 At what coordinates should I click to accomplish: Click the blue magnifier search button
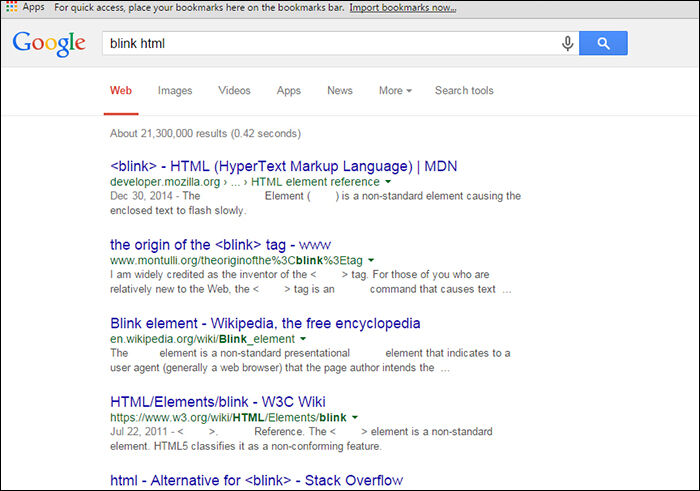(x=603, y=43)
